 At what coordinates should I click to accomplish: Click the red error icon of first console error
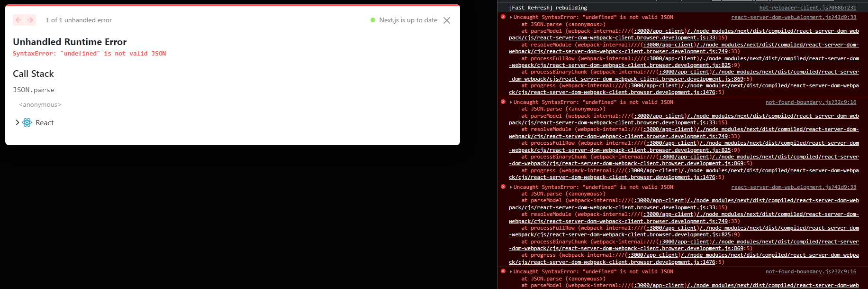(x=503, y=17)
